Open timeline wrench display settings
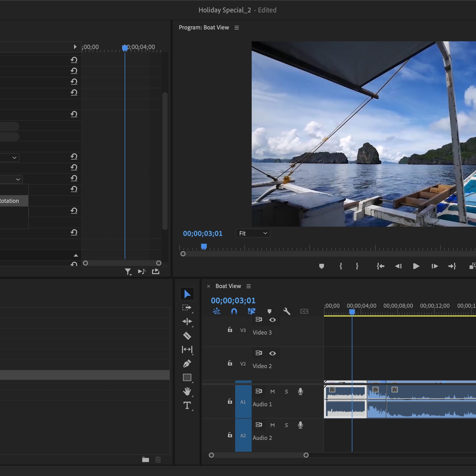 (x=287, y=311)
